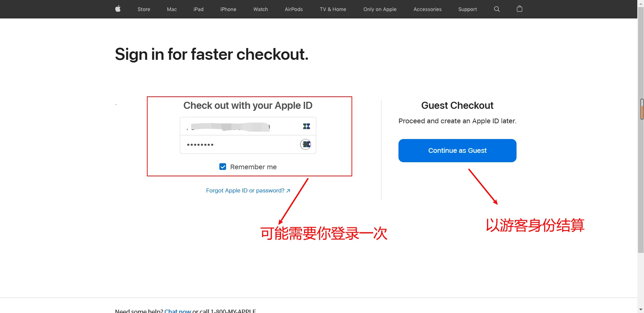Click password manager icon in Apple ID field
Screen dimensions: 644x313
tap(307, 126)
